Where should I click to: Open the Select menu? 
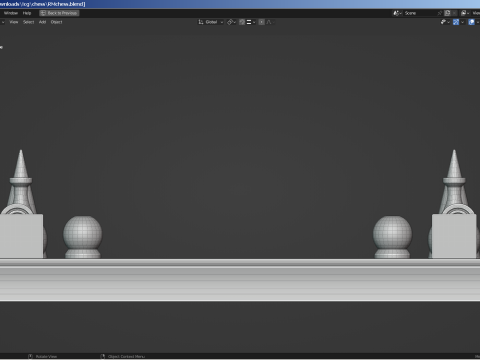coord(29,22)
